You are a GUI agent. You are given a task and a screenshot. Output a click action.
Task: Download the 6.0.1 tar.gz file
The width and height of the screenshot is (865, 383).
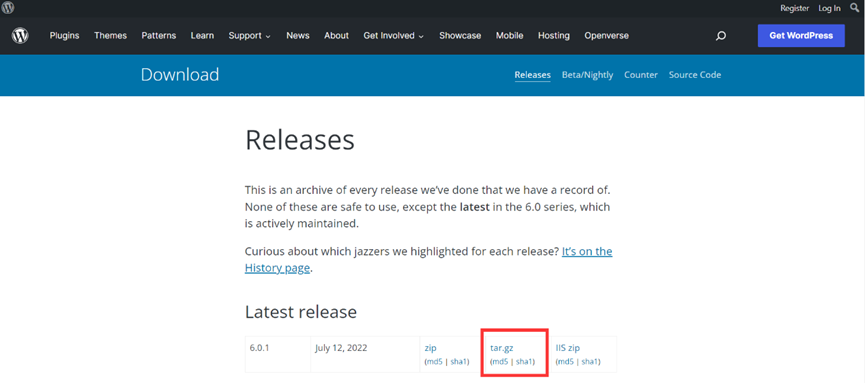(x=501, y=348)
